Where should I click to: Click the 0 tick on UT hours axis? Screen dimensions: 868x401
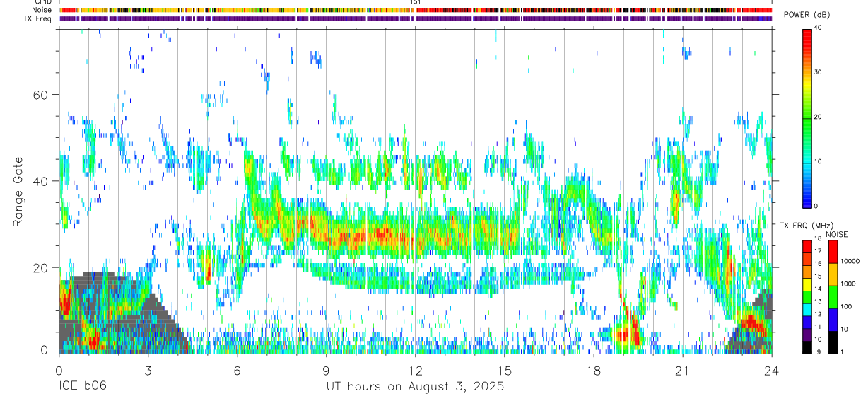coord(59,370)
